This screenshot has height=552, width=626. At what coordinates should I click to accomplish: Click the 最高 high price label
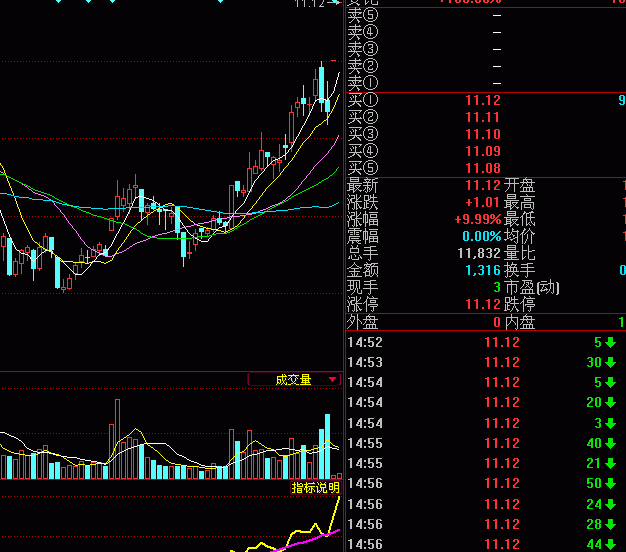tap(519, 203)
